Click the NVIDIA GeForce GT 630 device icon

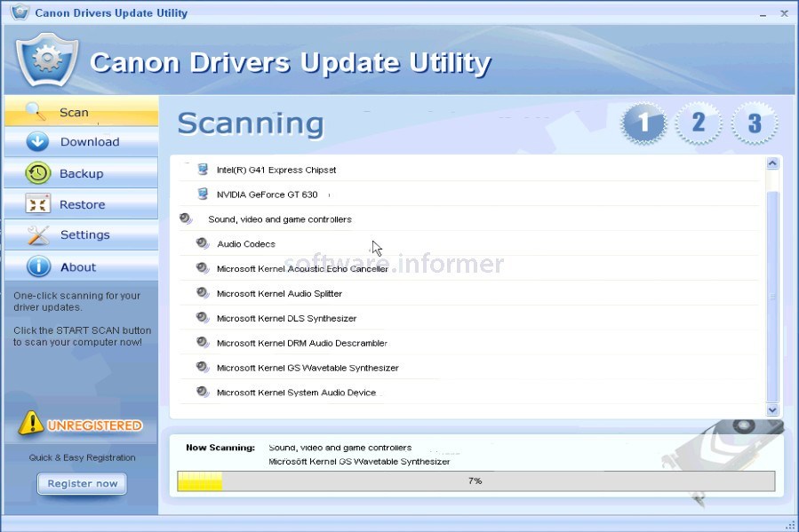[203, 194]
